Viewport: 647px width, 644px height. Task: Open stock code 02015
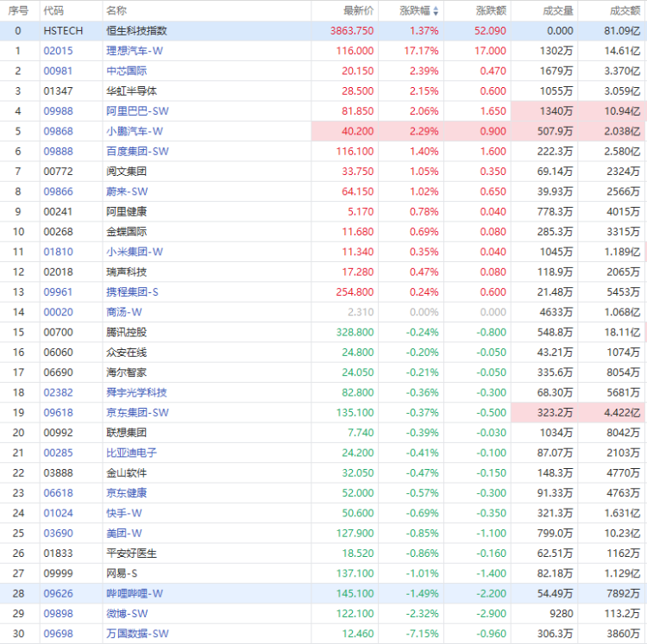coord(58,51)
